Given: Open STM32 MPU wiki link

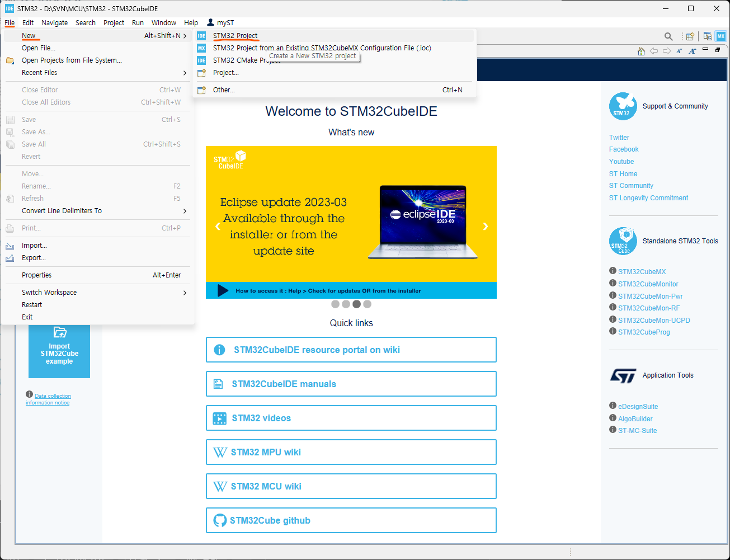Looking at the screenshot, I should [351, 452].
